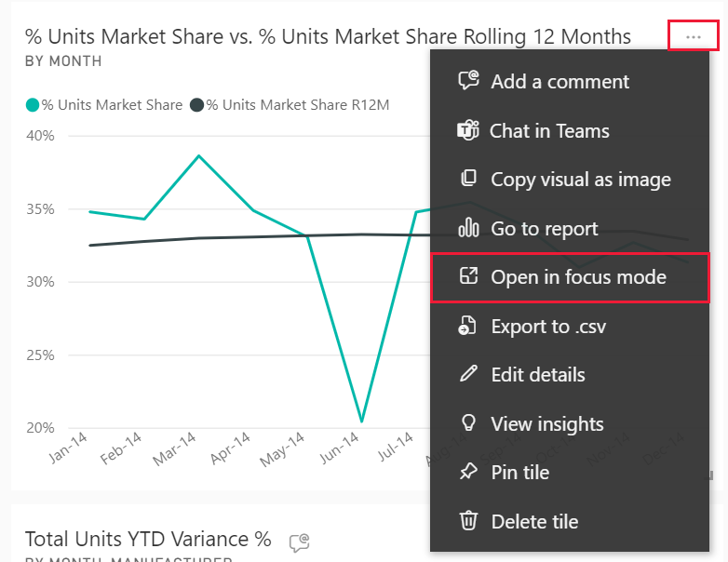
Task: Click the Export to .csv file icon
Action: [x=468, y=326]
